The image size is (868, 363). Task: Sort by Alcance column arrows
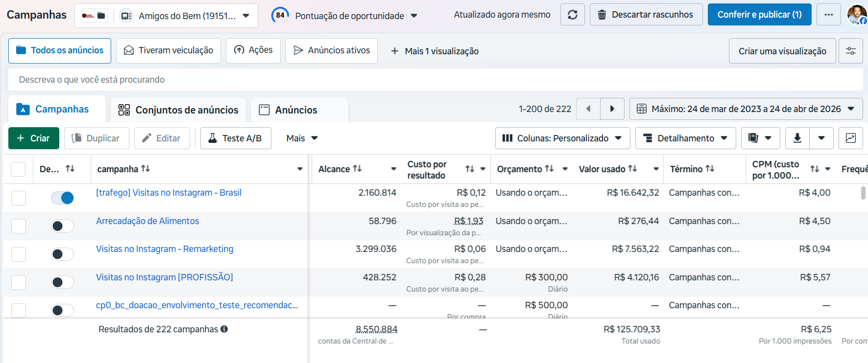pyautogui.click(x=357, y=169)
